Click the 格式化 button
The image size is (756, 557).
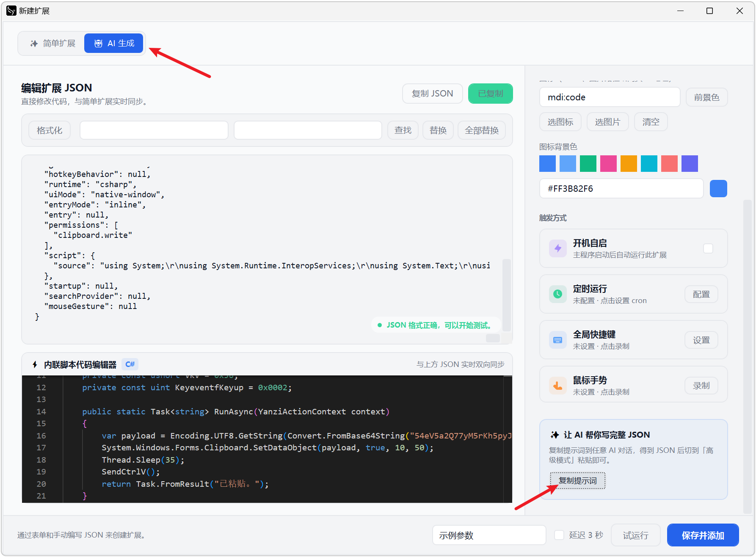pyautogui.click(x=50, y=130)
